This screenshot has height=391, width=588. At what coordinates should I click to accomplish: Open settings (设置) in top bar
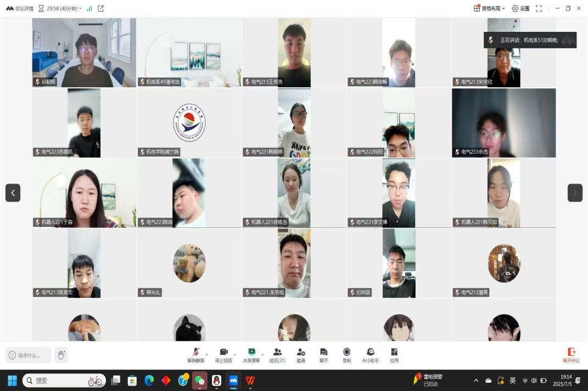521,8
